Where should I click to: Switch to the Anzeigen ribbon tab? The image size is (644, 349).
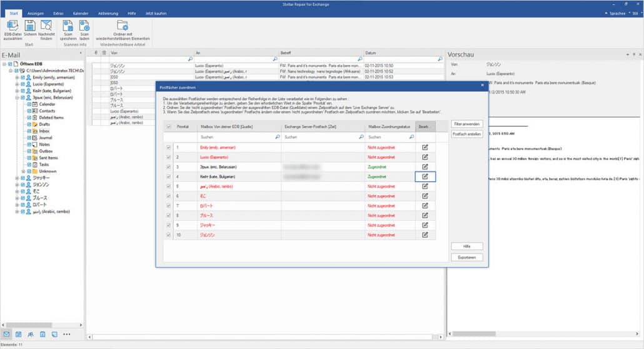point(36,13)
